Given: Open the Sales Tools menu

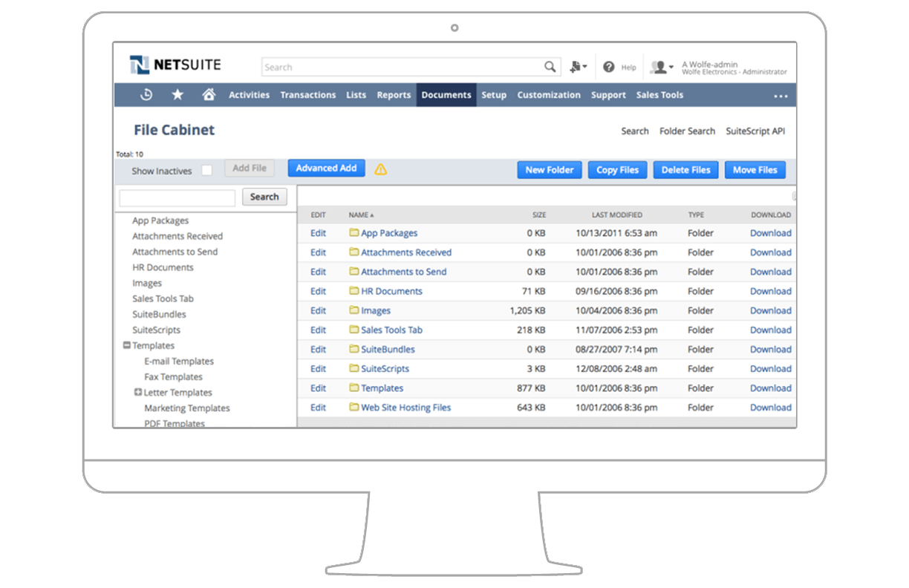Looking at the screenshot, I should [x=659, y=95].
